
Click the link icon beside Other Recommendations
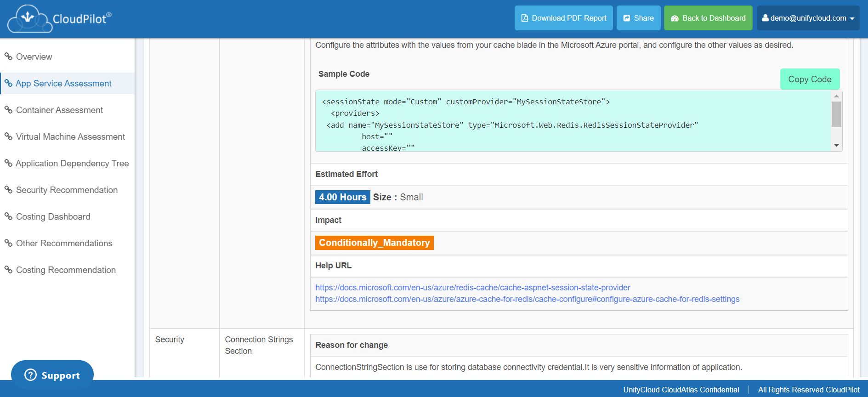(x=8, y=243)
